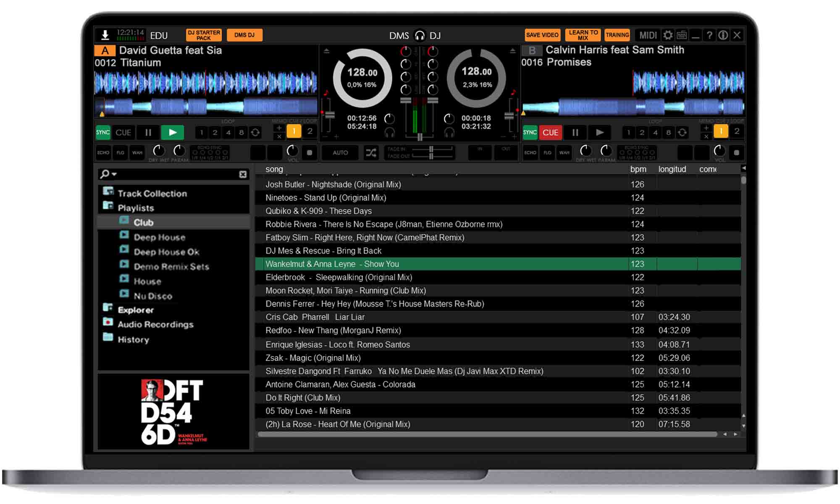Set 8-beat loop on deck B
This screenshot has width=840, height=504.
pos(669,132)
